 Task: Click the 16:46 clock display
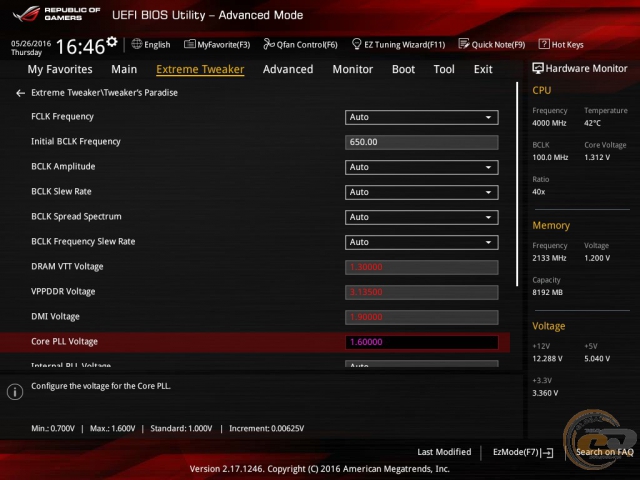80,47
